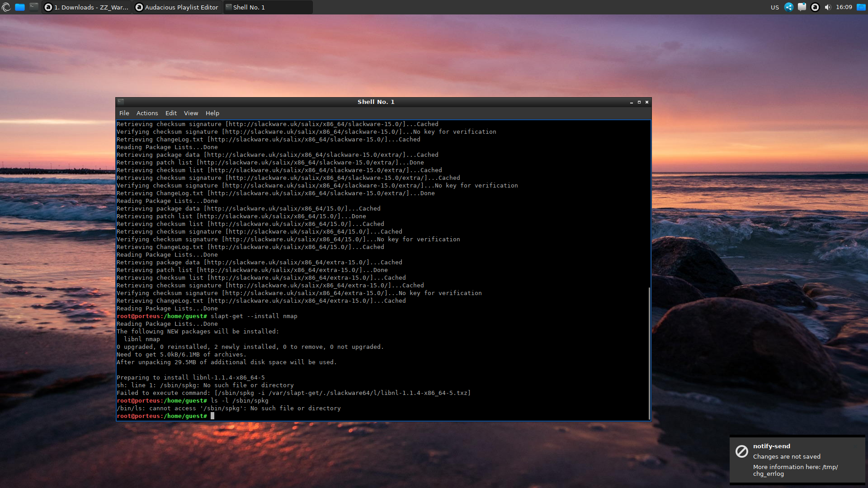
Task: Open the volume speaker tray icon
Action: tap(828, 7)
